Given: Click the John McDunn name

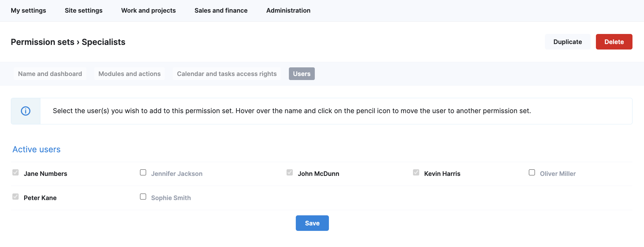Looking at the screenshot, I should (x=319, y=174).
